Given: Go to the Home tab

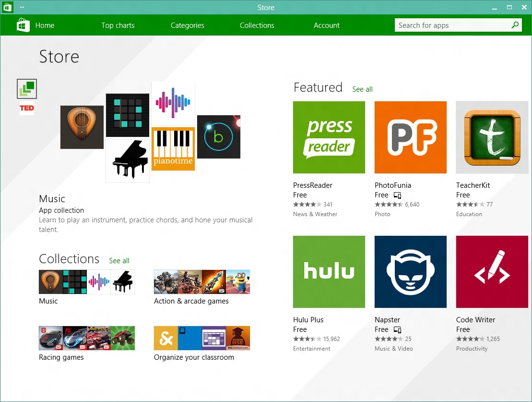Looking at the screenshot, I should (45, 25).
